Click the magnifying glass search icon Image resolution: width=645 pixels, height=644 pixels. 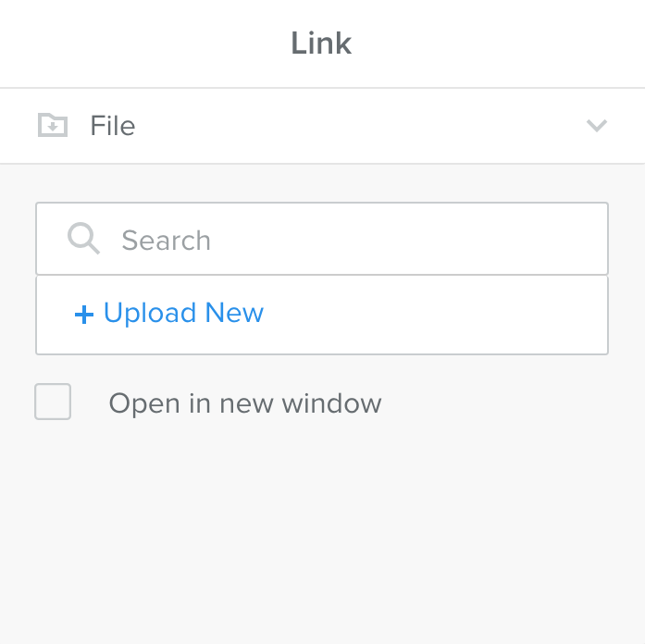coord(83,239)
